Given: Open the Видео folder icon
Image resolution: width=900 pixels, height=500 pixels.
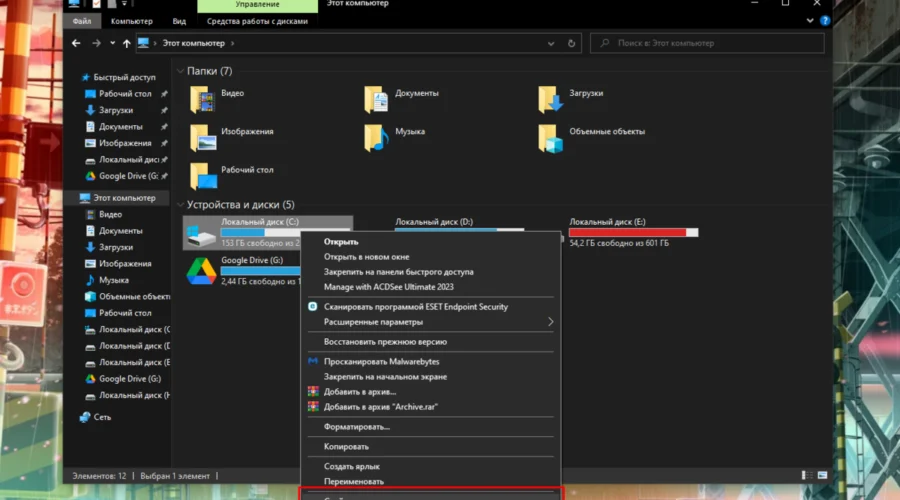Looking at the screenshot, I should [203, 99].
